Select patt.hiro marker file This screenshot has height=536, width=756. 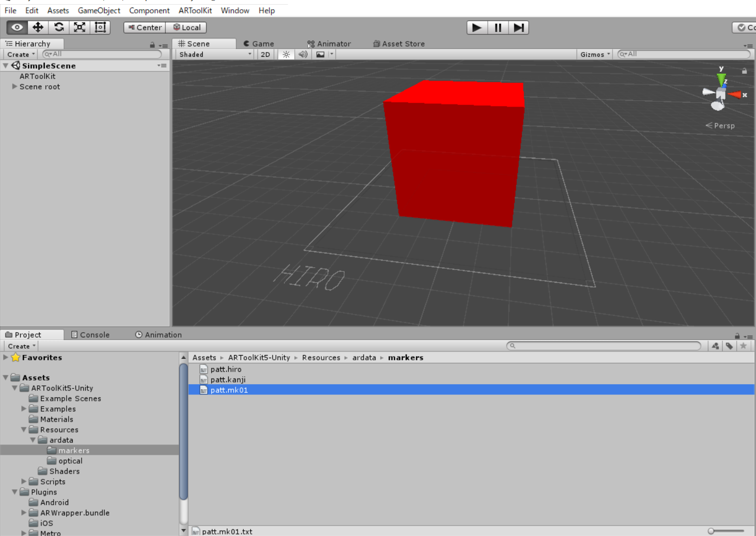(226, 369)
